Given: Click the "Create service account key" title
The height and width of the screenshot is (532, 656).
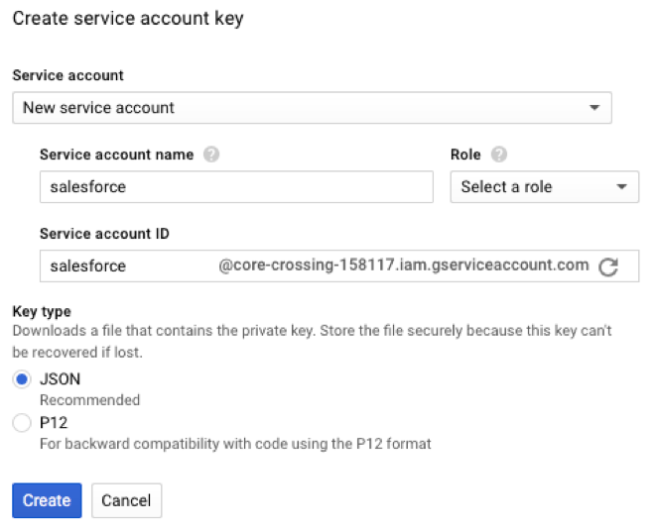Looking at the screenshot, I should (127, 18).
